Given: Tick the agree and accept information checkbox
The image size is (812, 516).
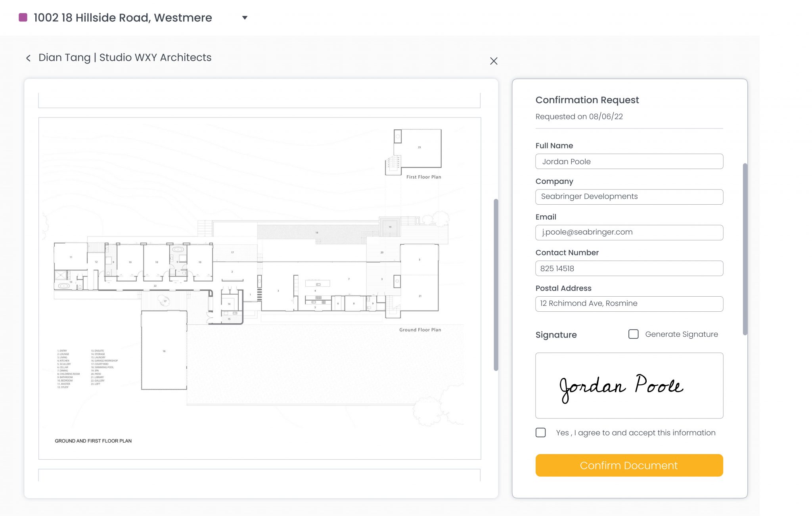Looking at the screenshot, I should (x=540, y=432).
